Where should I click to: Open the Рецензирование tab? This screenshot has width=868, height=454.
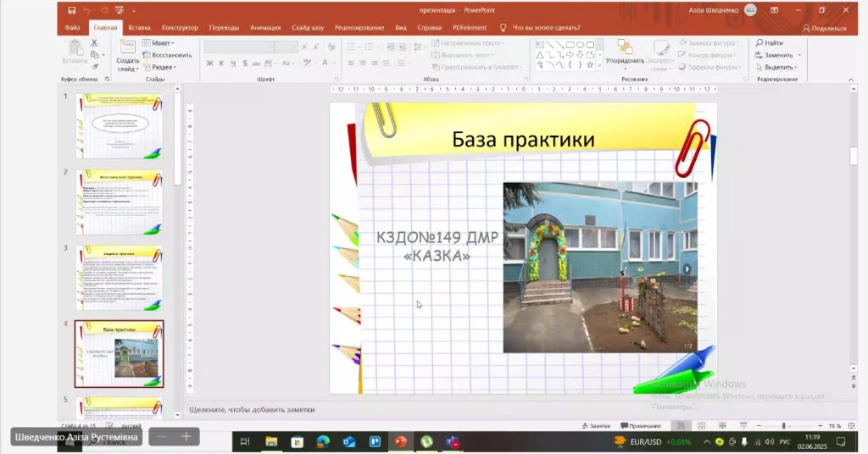(x=359, y=28)
